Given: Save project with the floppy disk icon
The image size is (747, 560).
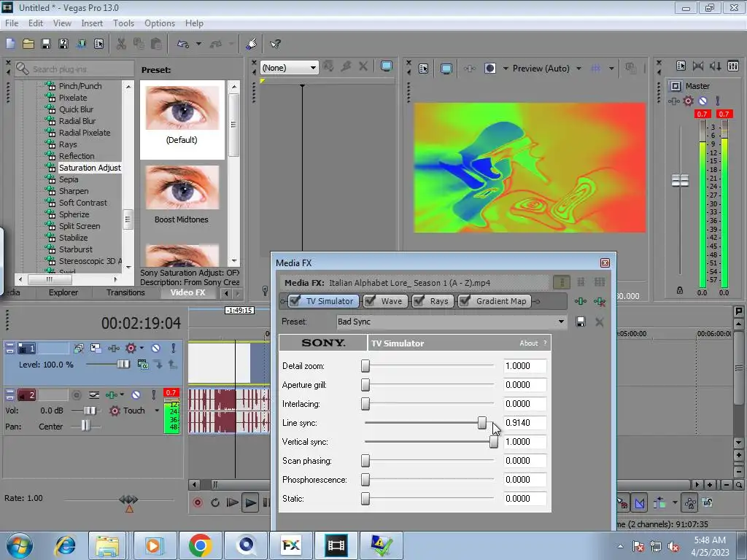Looking at the screenshot, I should [x=46, y=44].
